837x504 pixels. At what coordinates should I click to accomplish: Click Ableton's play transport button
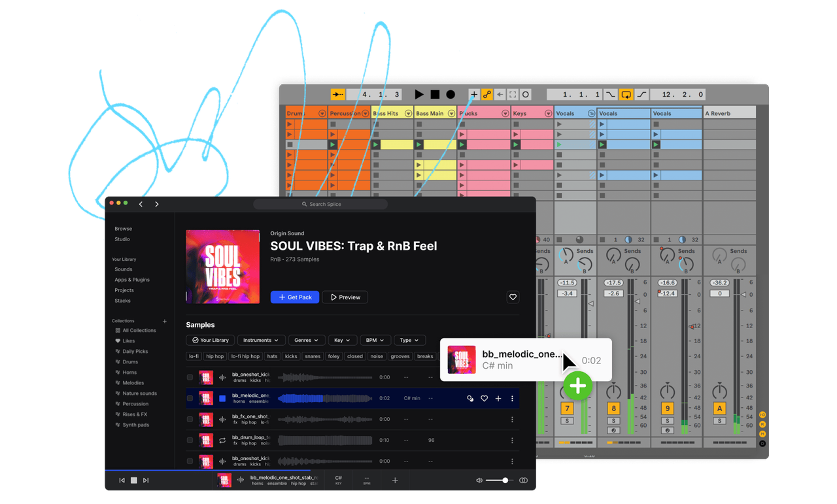click(419, 95)
